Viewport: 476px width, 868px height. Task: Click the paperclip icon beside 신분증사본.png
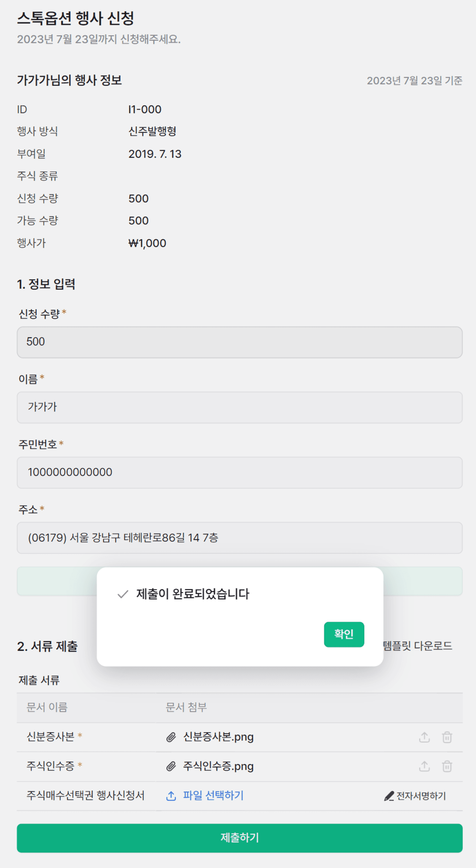(171, 737)
